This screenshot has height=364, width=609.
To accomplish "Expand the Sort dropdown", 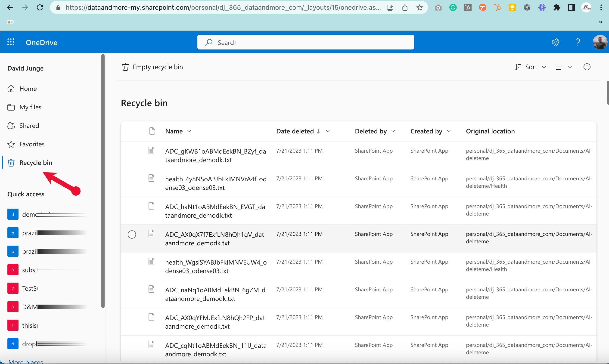I will [x=530, y=67].
